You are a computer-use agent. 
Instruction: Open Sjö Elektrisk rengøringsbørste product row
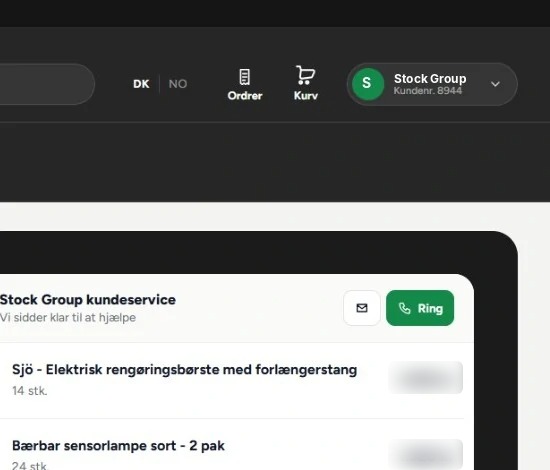pos(232,381)
